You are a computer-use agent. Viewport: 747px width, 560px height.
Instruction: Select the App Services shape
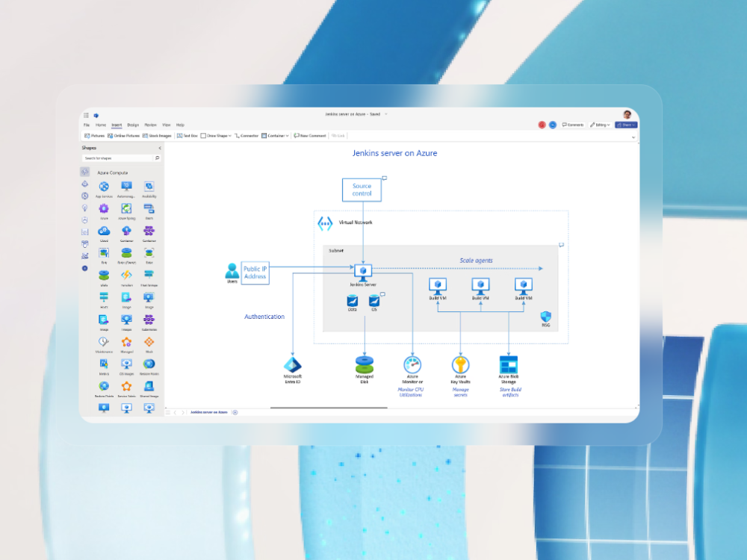[x=103, y=186]
